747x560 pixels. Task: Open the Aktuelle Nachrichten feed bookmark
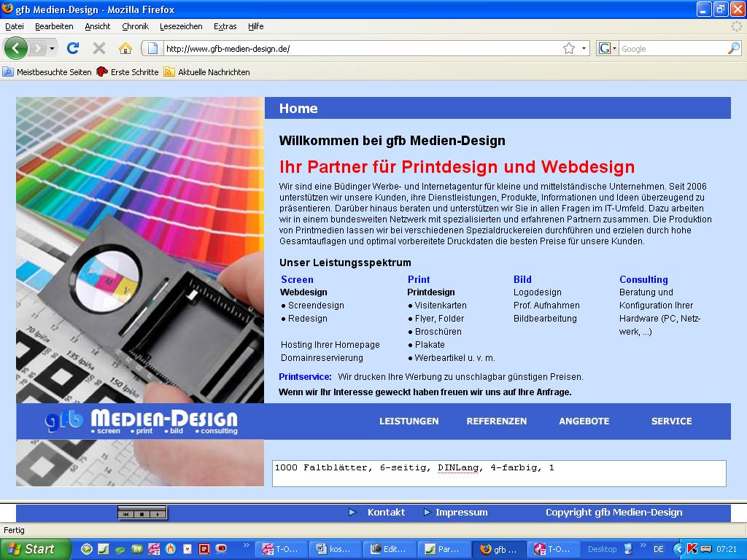206,72
